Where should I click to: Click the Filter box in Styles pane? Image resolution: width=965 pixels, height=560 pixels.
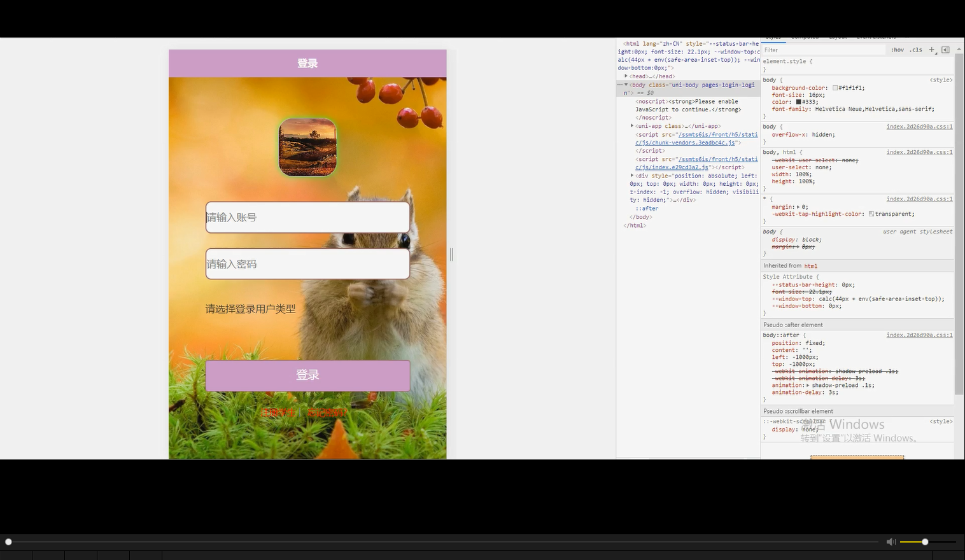click(x=822, y=50)
